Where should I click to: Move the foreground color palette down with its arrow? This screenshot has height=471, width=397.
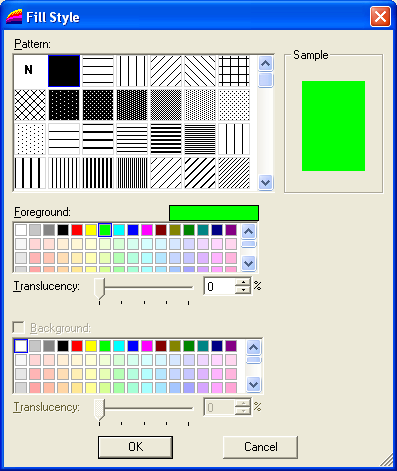point(249,264)
